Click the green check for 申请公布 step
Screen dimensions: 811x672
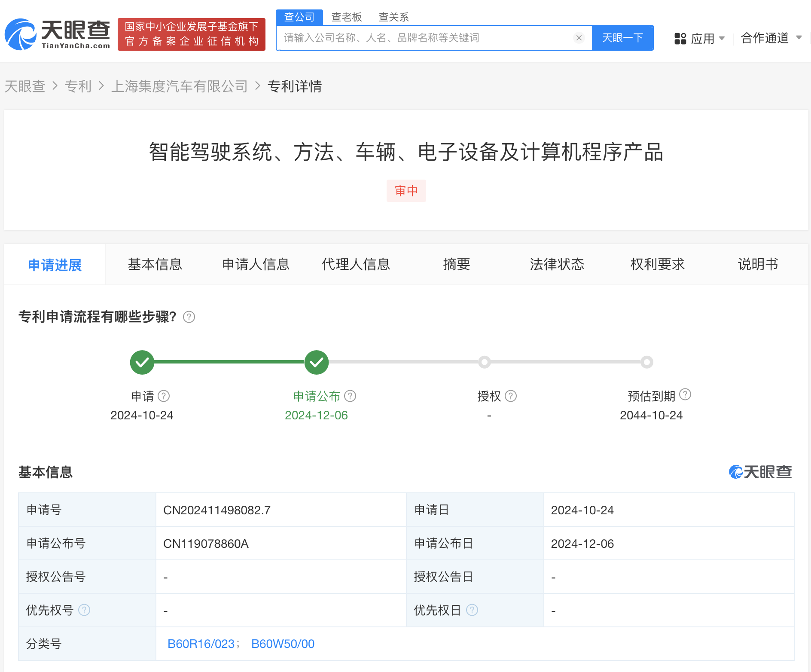pos(317,362)
